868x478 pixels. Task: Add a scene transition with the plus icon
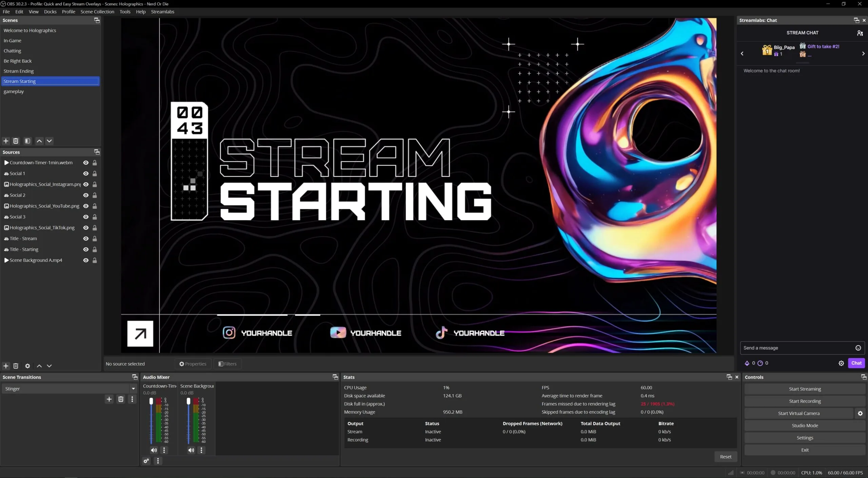pyautogui.click(x=109, y=399)
